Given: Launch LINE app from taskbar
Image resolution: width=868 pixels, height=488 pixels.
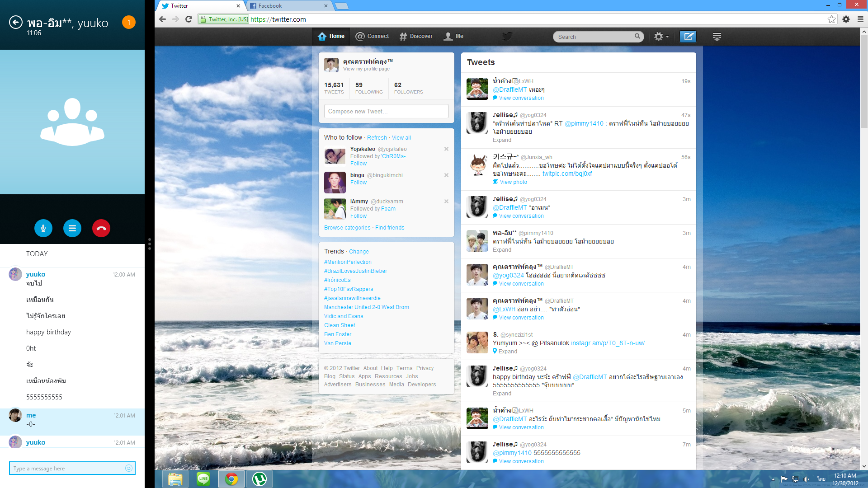Looking at the screenshot, I should pos(203,479).
